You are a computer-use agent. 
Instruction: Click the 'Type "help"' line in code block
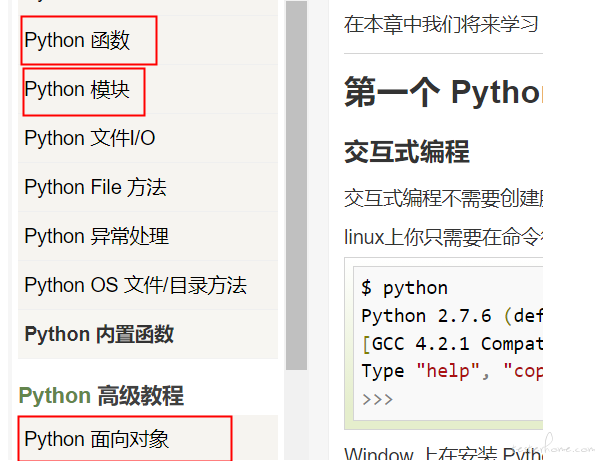point(452,371)
